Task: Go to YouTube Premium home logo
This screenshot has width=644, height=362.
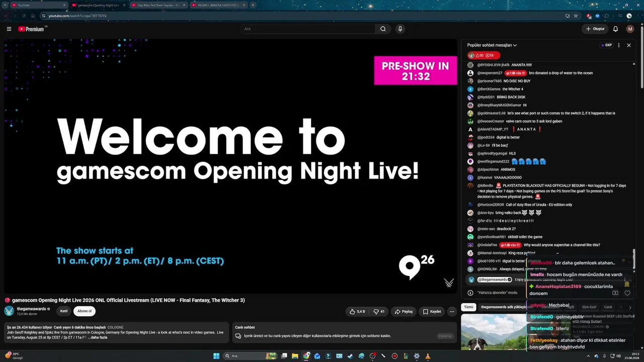Action: pyautogui.click(x=32, y=29)
